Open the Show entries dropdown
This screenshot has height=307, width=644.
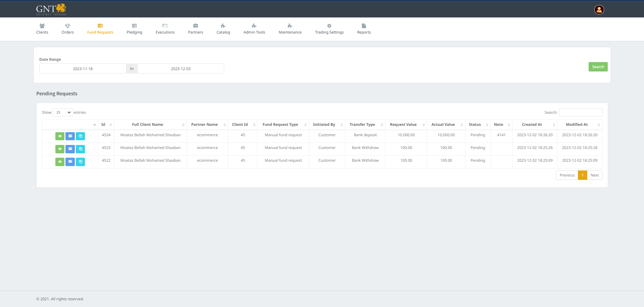62,112
